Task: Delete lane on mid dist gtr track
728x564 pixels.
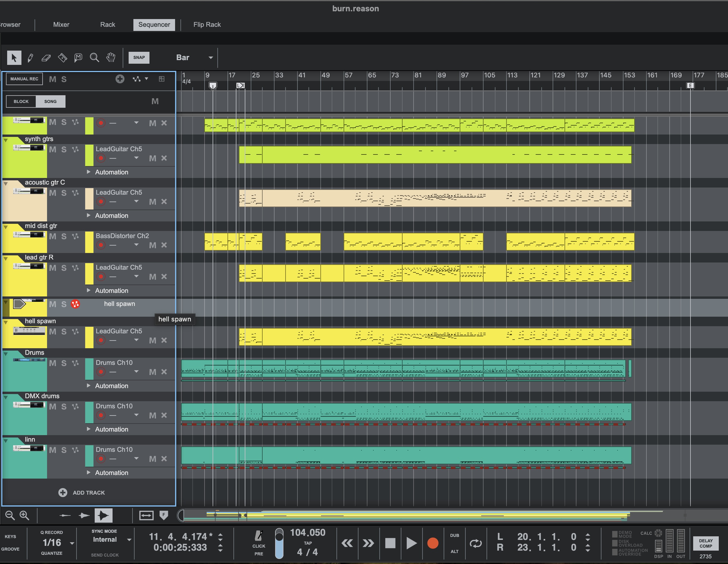Action: coord(164,245)
